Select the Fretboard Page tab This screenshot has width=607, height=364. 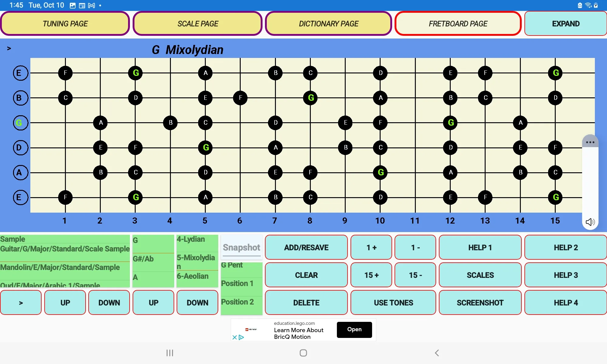(x=458, y=24)
